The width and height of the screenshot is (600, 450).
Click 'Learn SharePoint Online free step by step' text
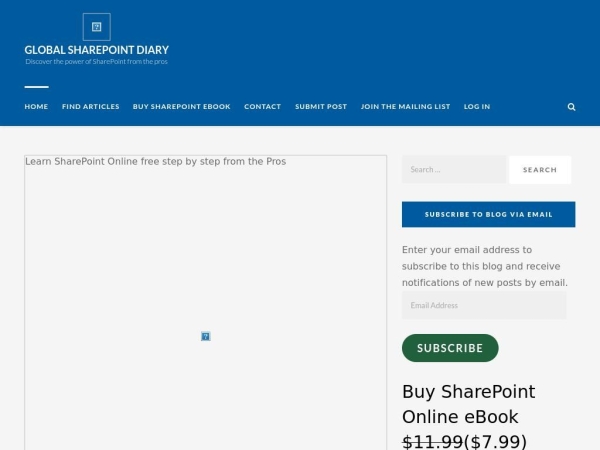155,161
